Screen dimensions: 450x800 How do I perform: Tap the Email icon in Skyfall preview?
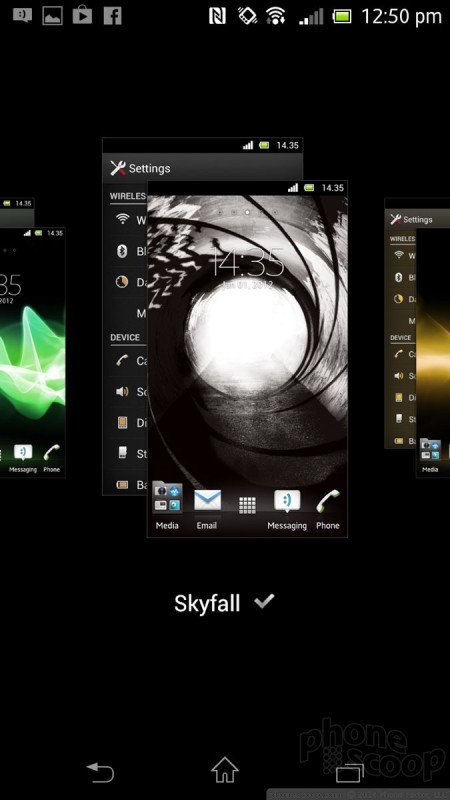[207, 508]
